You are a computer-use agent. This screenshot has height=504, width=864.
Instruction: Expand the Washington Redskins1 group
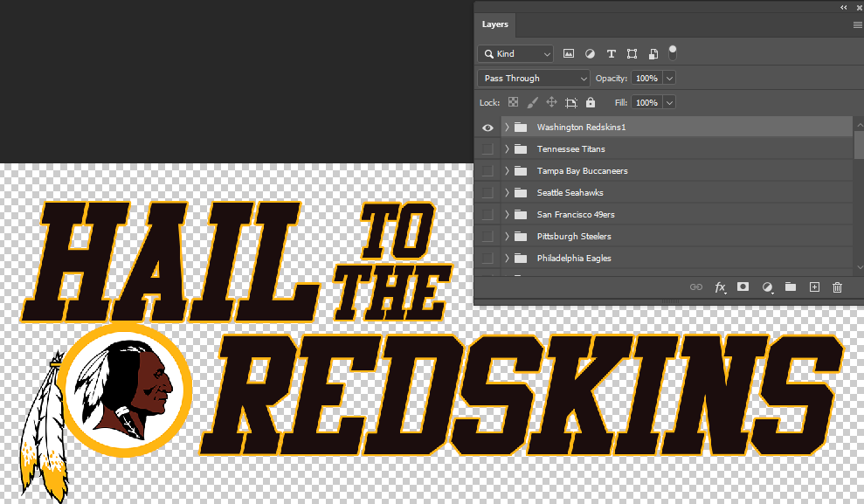click(x=507, y=128)
